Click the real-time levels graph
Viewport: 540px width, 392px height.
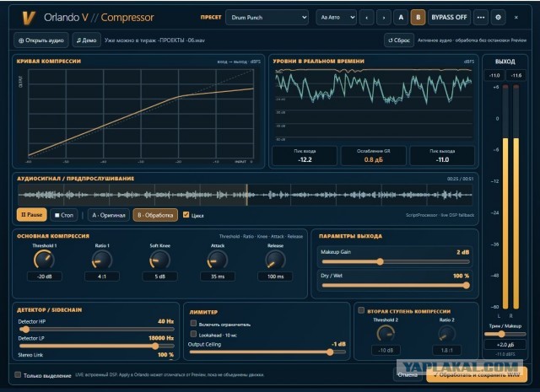click(373, 105)
